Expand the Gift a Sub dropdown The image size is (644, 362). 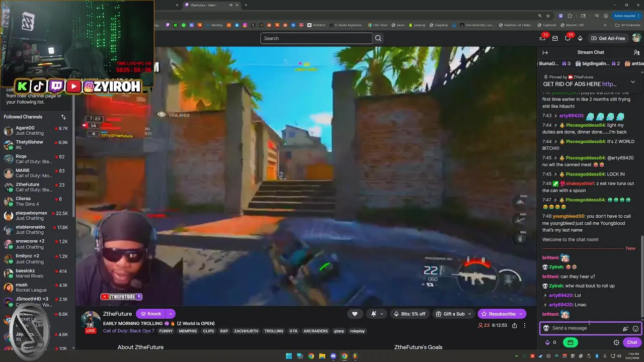click(470, 314)
